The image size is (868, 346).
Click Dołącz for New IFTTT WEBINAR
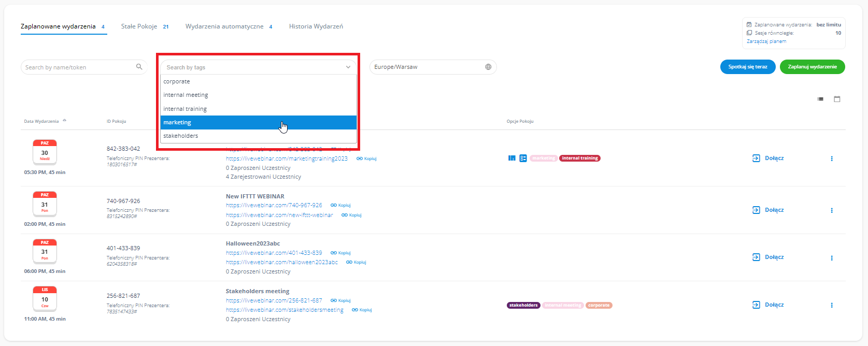tap(768, 210)
